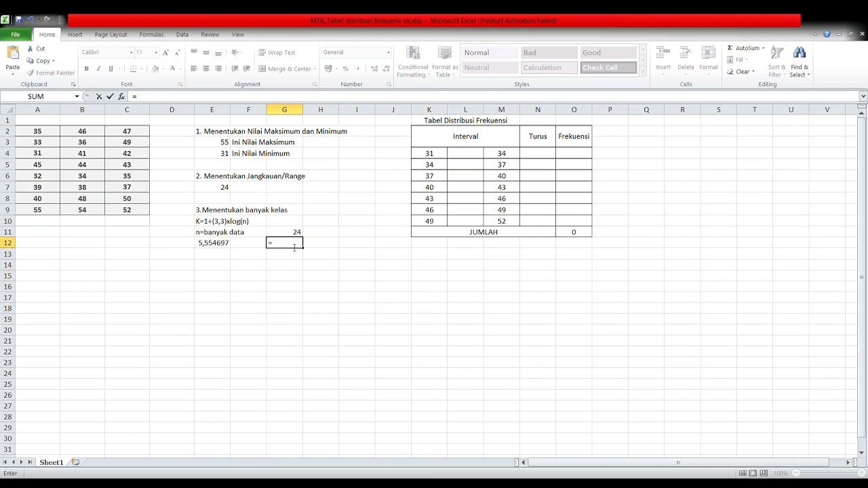
Task: Open the Clear dropdown menu
Action: pos(753,72)
